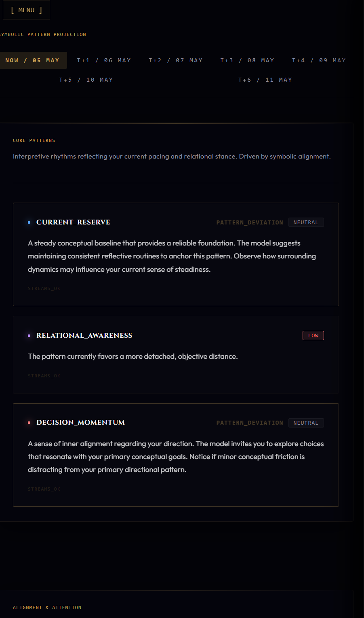Click the LOW badge on RELATIONAL_AWARENESS
The width and height of the screenshot is (364, 618).
point(313,336)
